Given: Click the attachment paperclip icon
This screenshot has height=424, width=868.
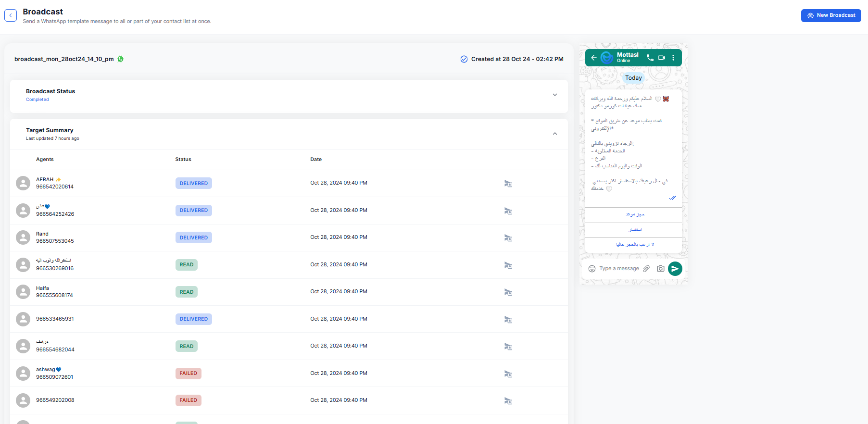Looking at the screenshot, I should [x=646, y=269].
